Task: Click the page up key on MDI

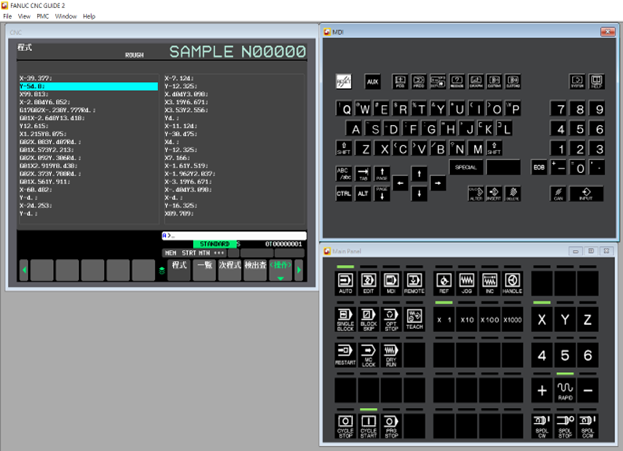Action: pos(382,174)
